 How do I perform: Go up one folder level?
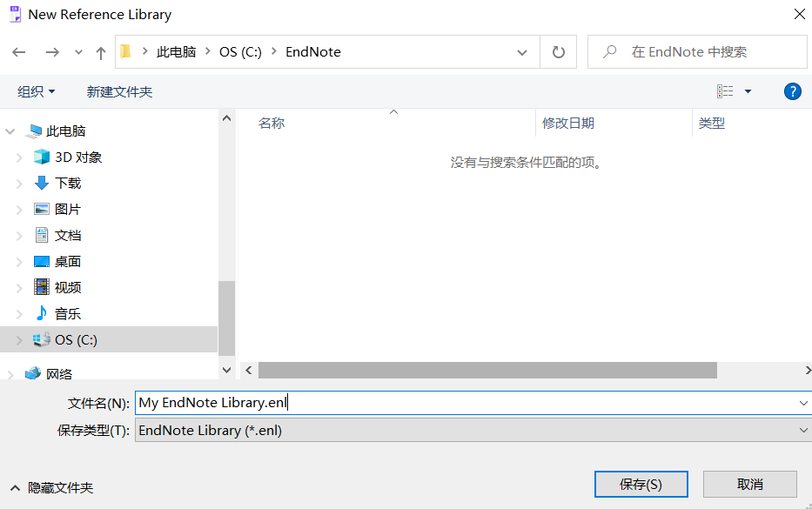pyautogui.click(x=100, y=52)
